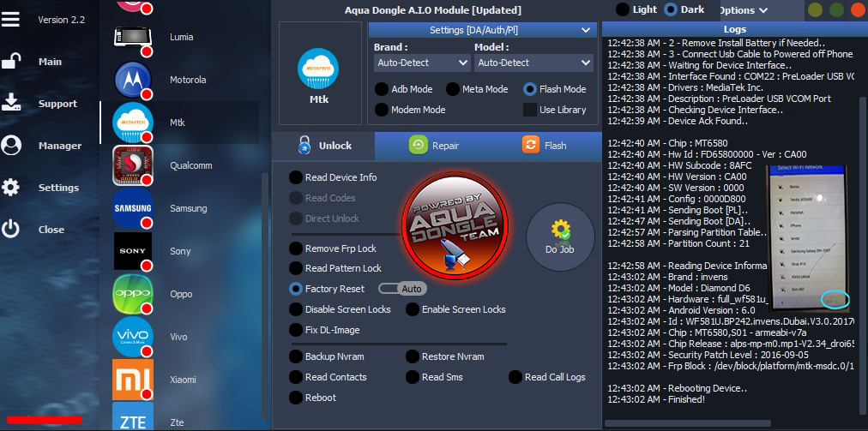The height and width of the screenshot is (431, 868).
Task: Select Enable Screen Locks option
Action: [x=413, y=309]
